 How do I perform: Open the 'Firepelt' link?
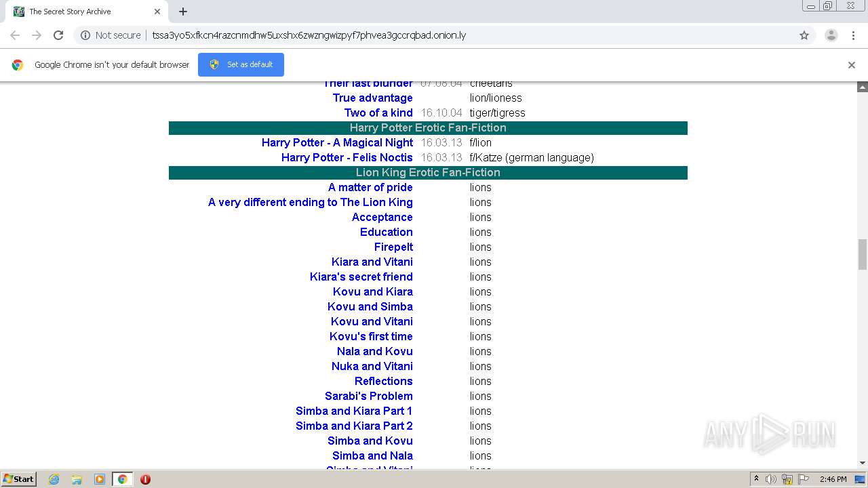(x=393, y=247)
